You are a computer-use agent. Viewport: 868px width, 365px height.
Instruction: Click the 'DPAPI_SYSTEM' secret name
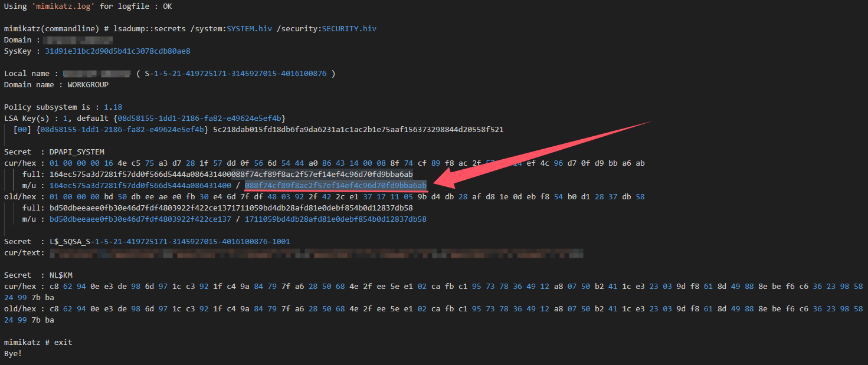(77, 152)
